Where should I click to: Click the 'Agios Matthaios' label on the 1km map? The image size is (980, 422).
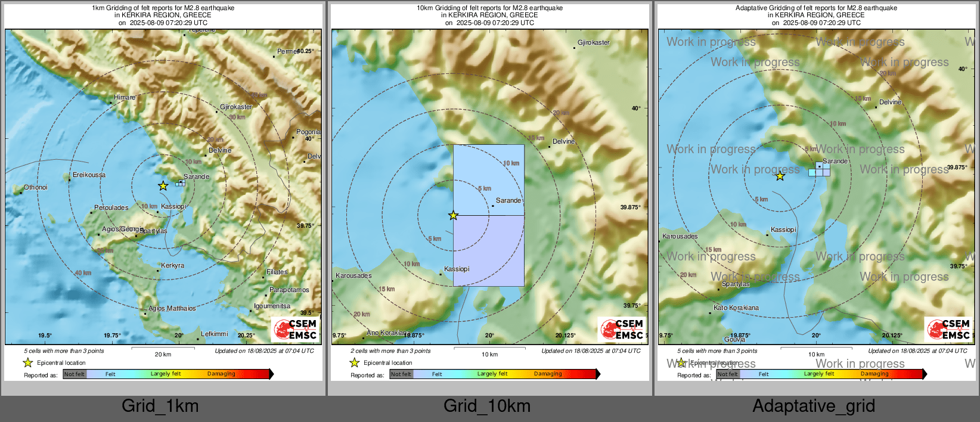click(x=172, y=308)
